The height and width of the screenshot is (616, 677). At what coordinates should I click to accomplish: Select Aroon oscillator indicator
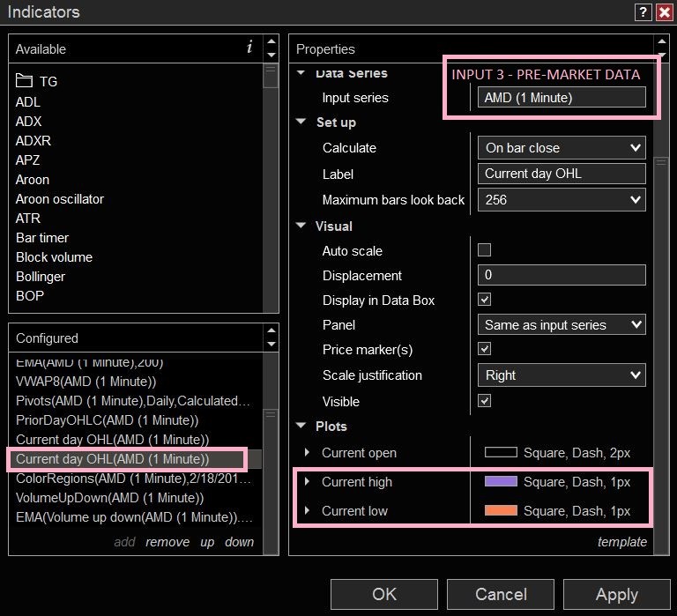click(60, 199)
